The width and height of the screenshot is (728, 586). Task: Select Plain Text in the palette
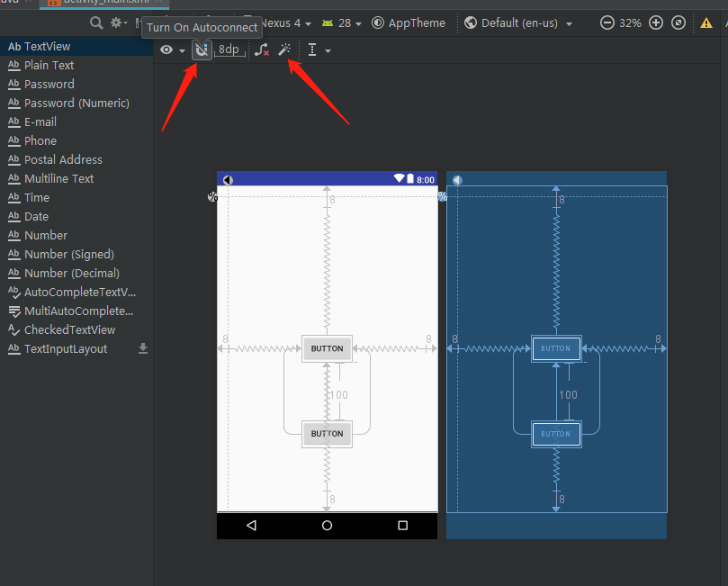[76, 66]
